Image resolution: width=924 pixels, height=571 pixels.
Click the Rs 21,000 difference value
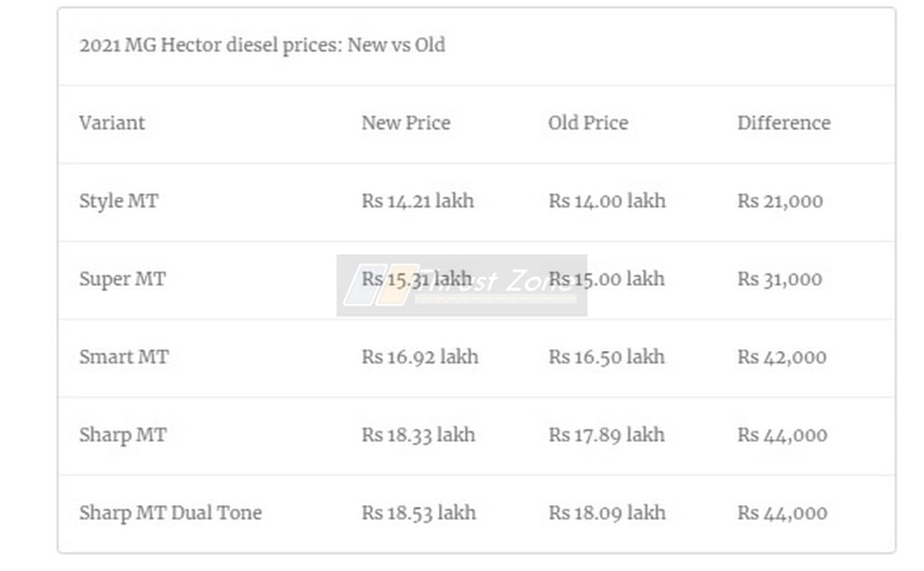[781, 201]
